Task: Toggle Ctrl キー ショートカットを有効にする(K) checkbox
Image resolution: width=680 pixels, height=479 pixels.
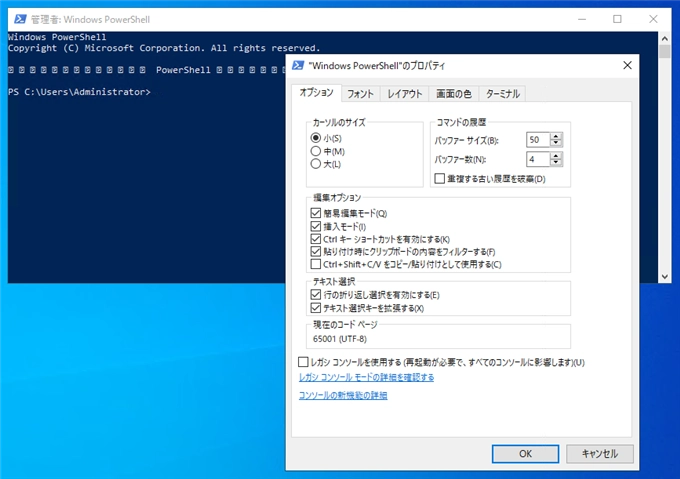Action: (316, 239)
